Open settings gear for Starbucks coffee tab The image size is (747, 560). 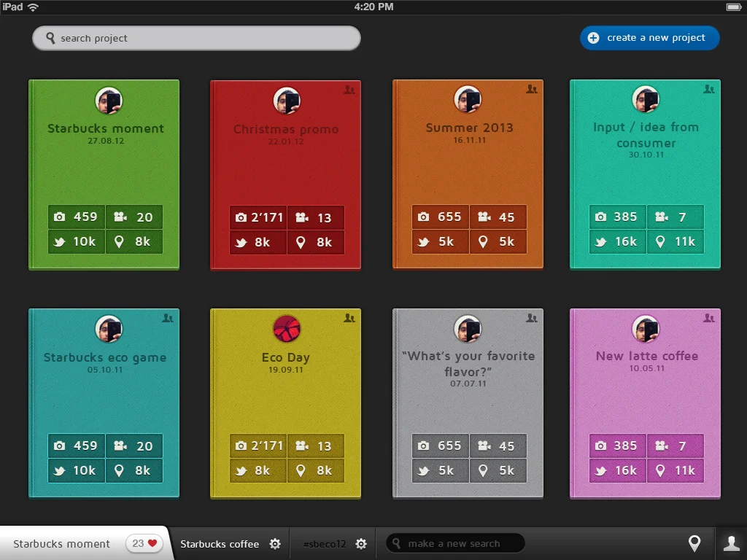275,544
